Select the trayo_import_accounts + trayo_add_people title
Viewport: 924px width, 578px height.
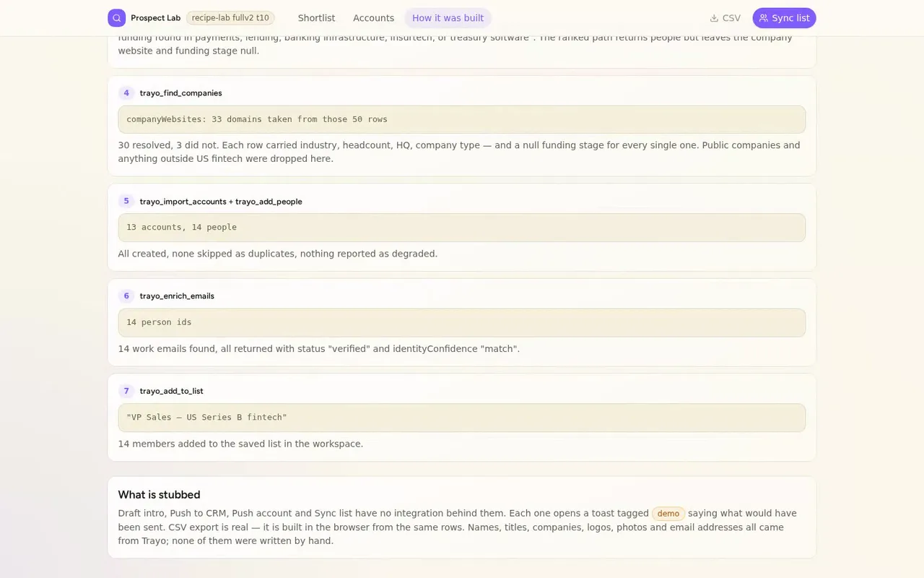tap(221, 202)
